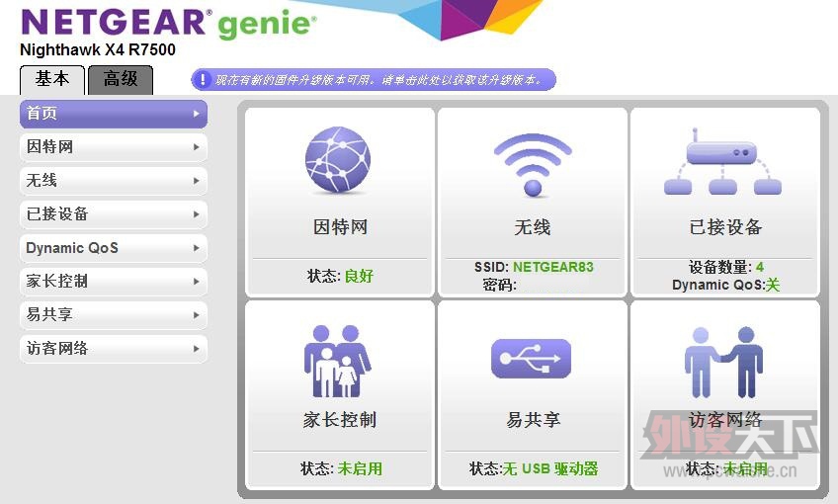
Task: Open the 家长控制 family icon
Action: point(338,362)
